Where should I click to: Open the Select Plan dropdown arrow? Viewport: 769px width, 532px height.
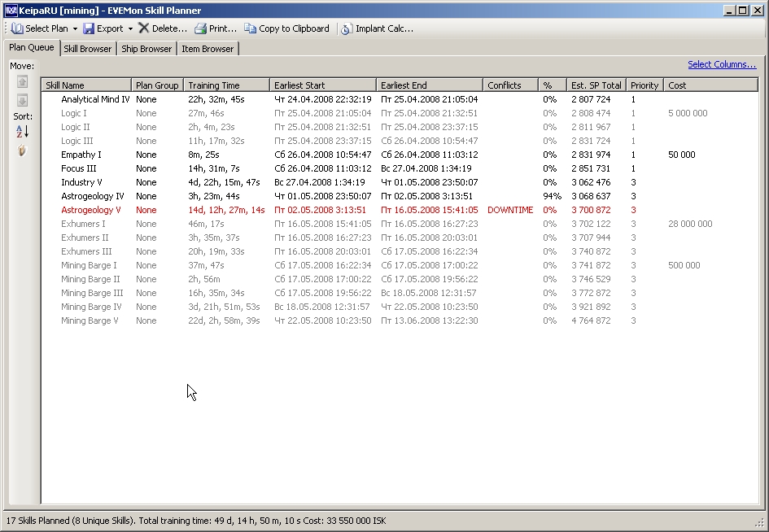(x=75, y=29)
